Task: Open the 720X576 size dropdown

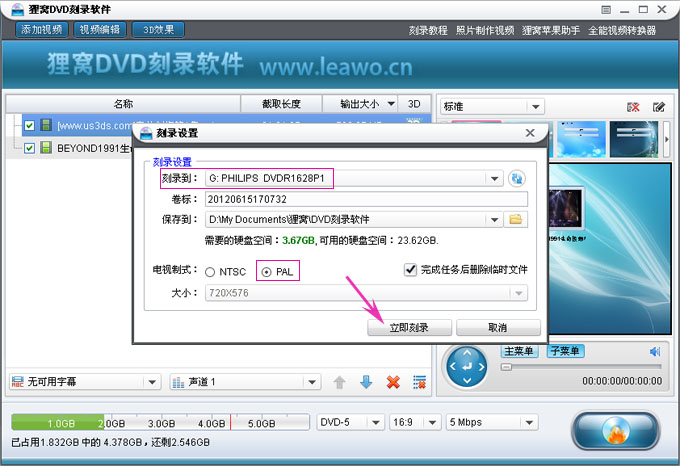Action: (519, 293)
